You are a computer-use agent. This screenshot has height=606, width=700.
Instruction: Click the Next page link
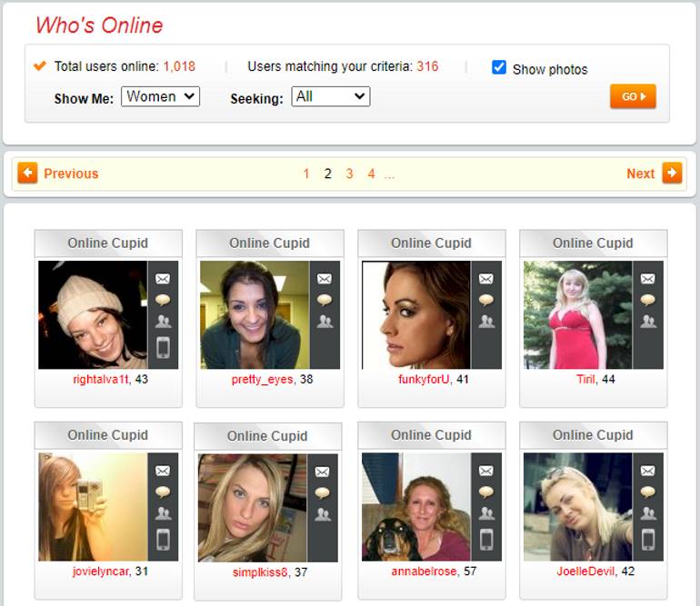click(640, 174)
